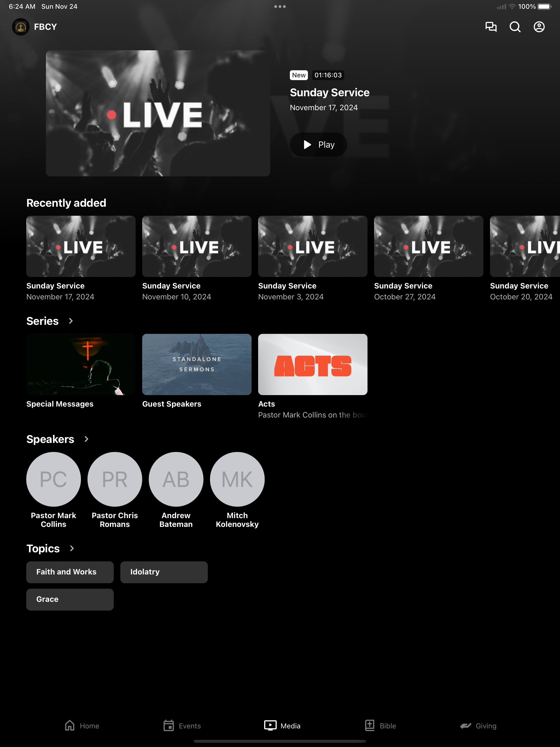The width and height of the screenshot is (560, 747).
Task: Select speaker Pastor Chris Romans avatar
Action: point(115,479)
